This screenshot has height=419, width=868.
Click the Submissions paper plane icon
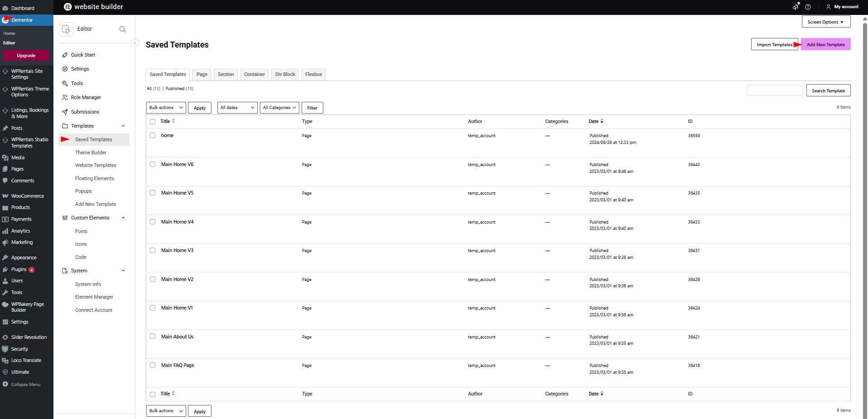[65, 112]
